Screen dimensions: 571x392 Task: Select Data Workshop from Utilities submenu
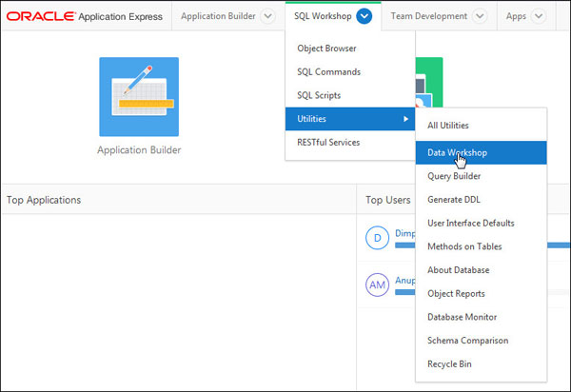click(x=458, y=152)
